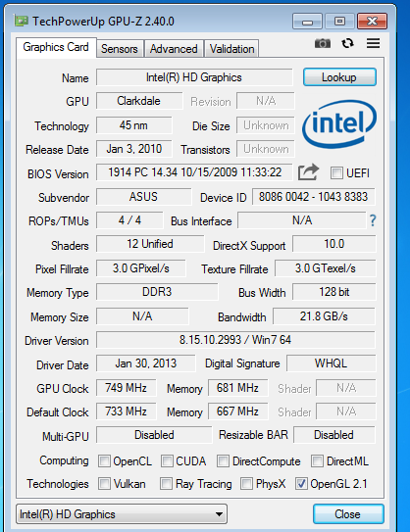This screenshot has width=410, height=532.
Task: Click the Release Date field Jan 3, 2010
Action: click(133, 149)
